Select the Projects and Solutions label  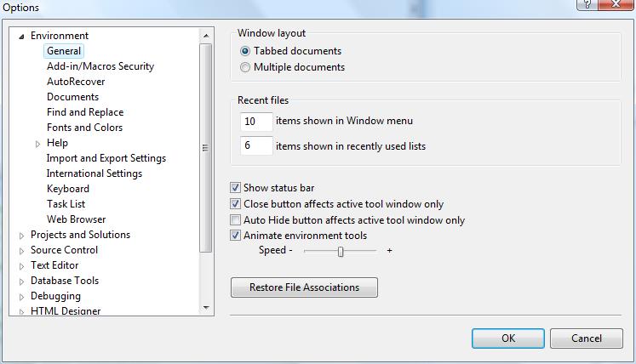pyautogui.click(x=80, y=235)
